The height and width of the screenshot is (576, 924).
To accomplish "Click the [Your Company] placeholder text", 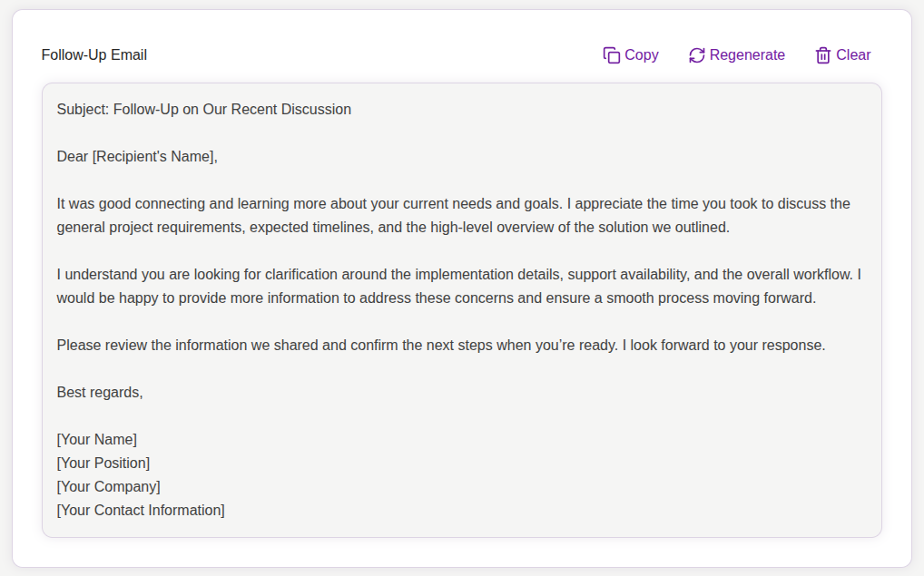I will (x=109, y=486).
